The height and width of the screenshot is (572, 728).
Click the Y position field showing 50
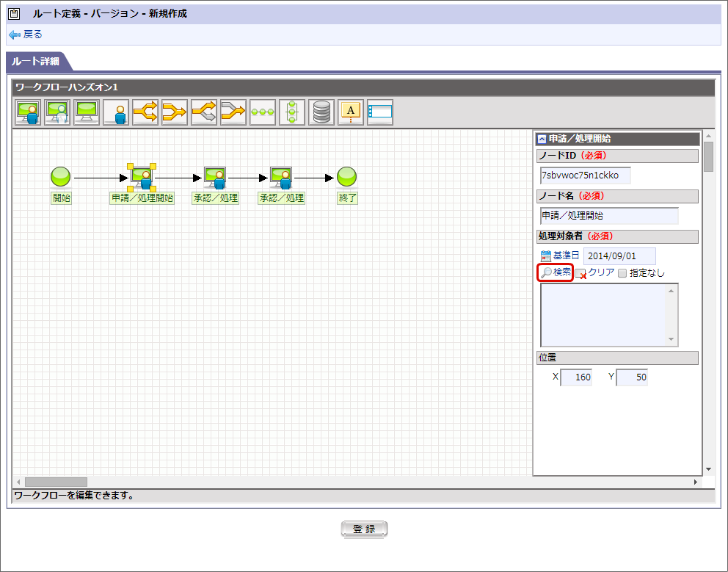[631, 377]
